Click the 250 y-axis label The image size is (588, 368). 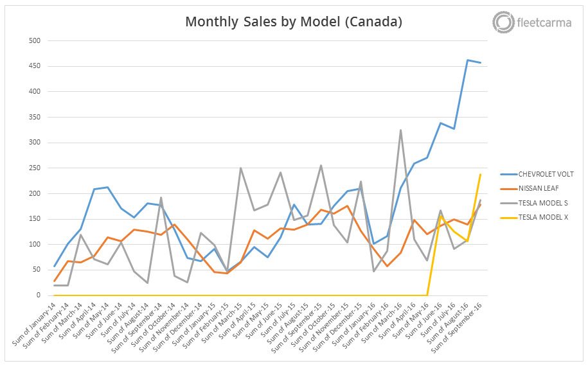(x=34, y=168)
